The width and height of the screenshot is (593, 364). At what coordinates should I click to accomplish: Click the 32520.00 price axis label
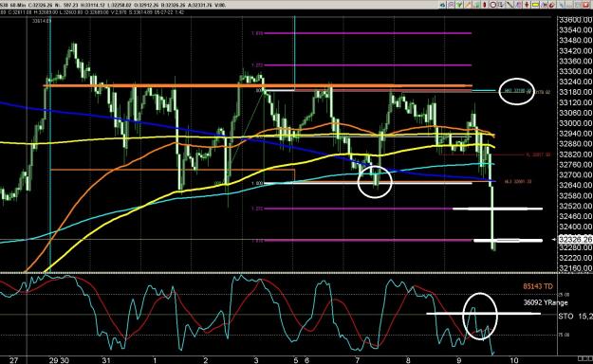(x=575, y=206)
